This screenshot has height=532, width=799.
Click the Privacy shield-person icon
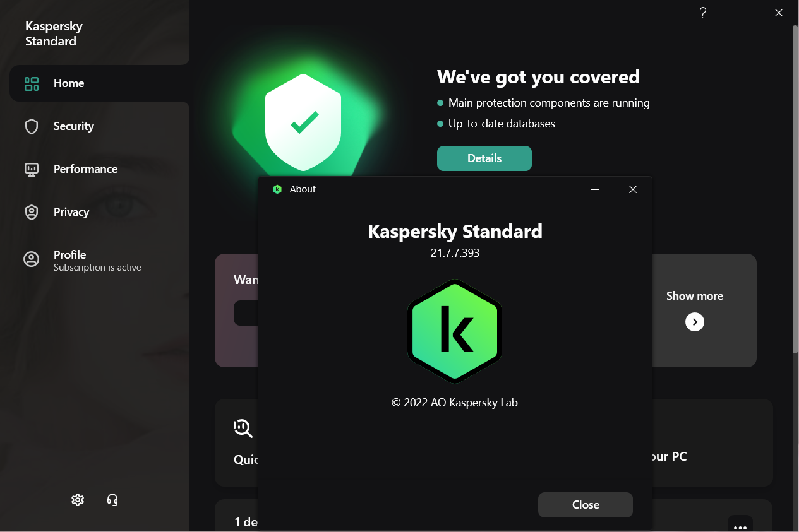[32, 212]
